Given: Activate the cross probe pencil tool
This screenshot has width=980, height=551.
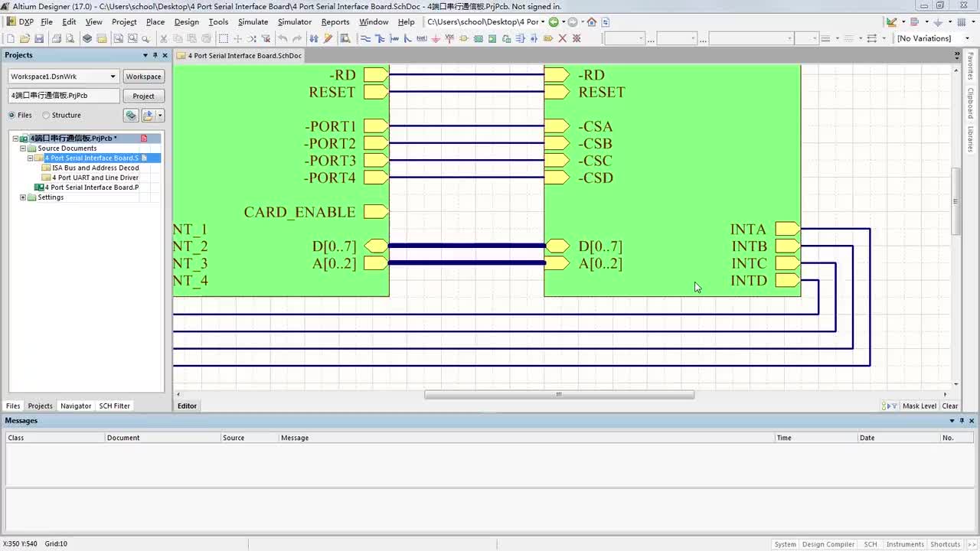Looking at the screenshot, I should click(328, 38).
